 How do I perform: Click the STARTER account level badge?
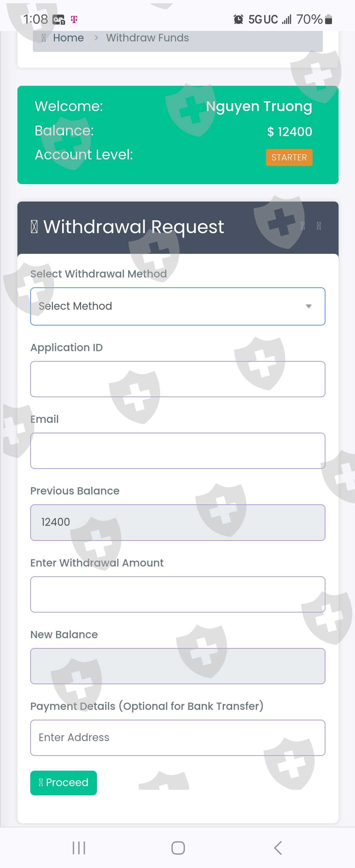289,157
